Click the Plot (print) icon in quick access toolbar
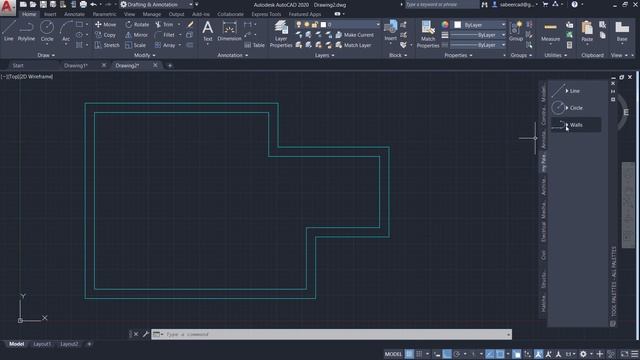 [83, 4]
